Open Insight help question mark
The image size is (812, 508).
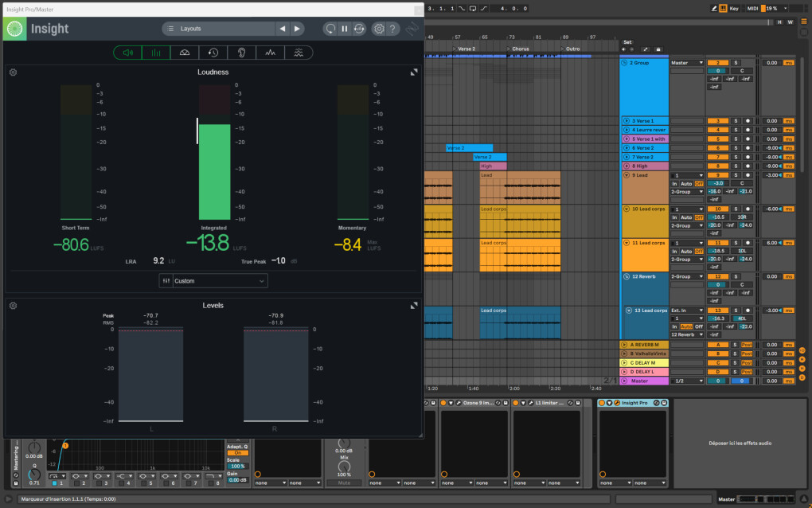pyautogui.click(x=392, y=29)
